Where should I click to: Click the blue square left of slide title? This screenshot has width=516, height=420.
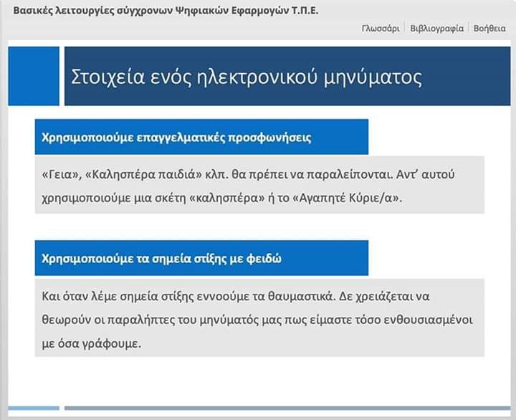point(34,76)
